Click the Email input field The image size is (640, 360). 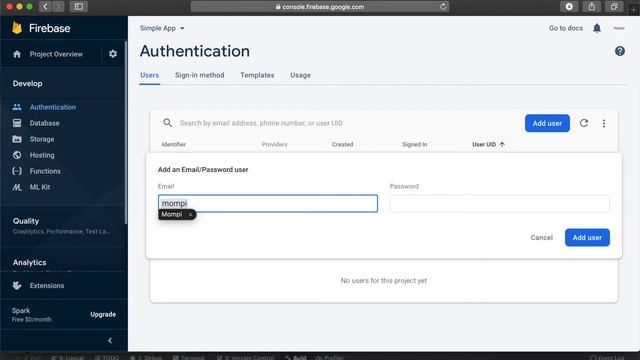(x=268, y=203)
